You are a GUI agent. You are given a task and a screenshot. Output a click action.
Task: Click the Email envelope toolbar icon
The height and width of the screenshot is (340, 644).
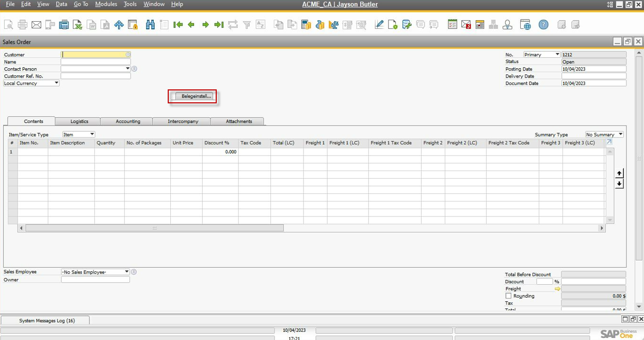click(36, 25)
